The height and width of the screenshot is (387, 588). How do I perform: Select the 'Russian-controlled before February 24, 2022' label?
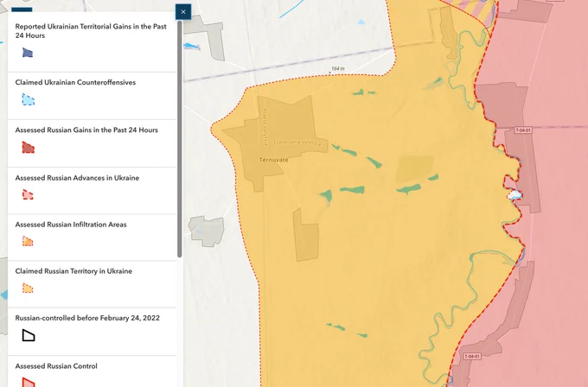pos(87,318)
